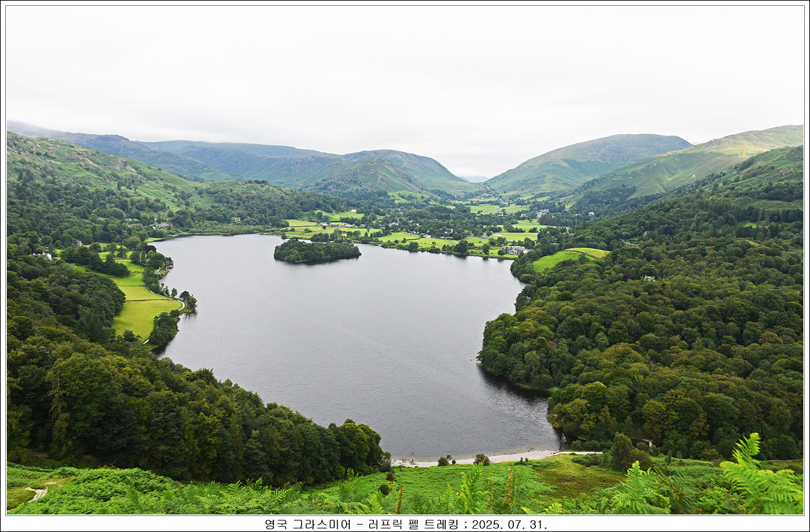Click the Grasmere lake photograph
This screenshot has width=810, height=532.
coord(405,260)
